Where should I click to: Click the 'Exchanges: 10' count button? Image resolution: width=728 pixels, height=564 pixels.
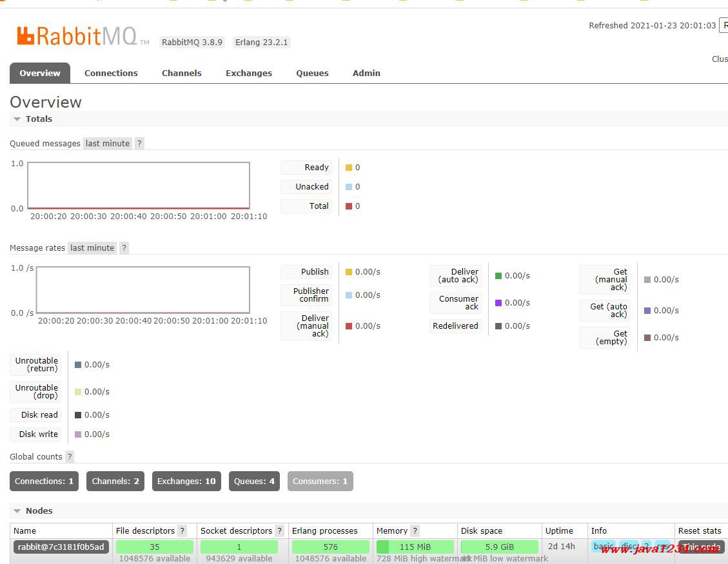pyautogui.click(x=186, y=481)
